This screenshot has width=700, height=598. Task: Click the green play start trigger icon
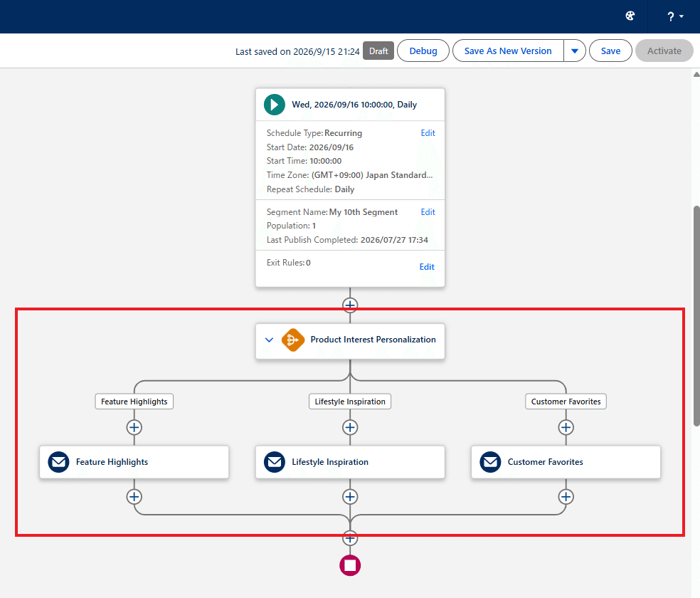[x=275, y=105]
